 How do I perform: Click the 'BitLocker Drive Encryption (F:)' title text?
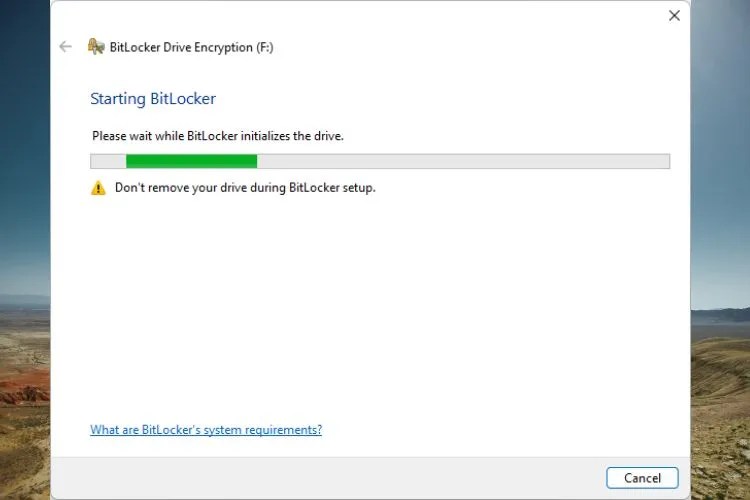click(192, 47)
